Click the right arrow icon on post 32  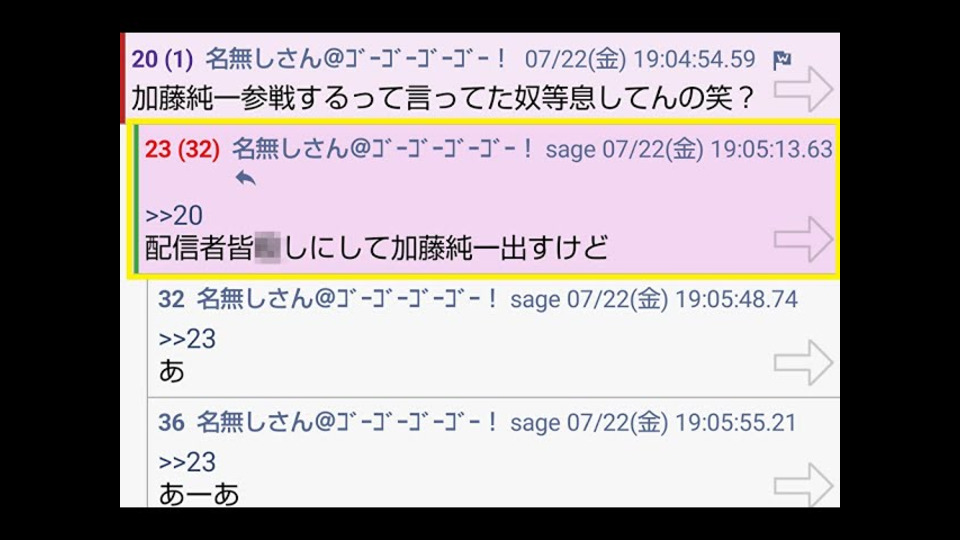(803, 362)
